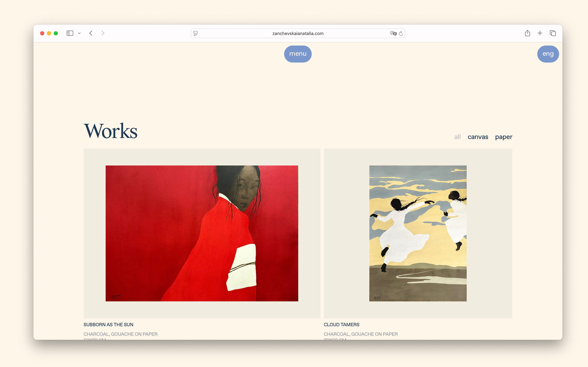Switch language with the eng button
The width and height of the screenshot is (588, 367).
(x=548, y=54)
